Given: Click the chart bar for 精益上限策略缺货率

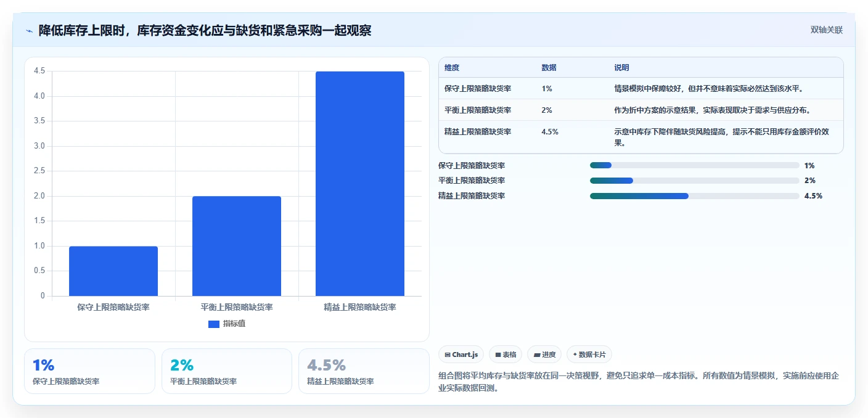Looking at the screenshot, I should tap(360, 184).
